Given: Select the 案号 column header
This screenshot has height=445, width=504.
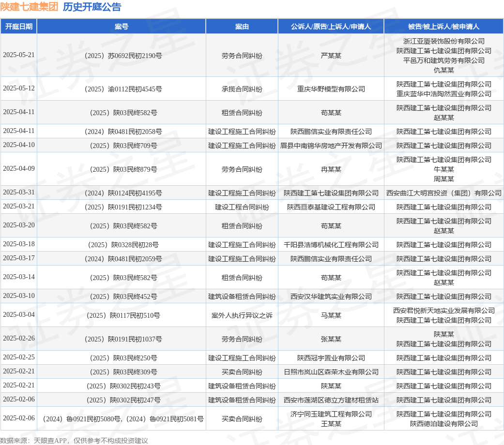Looking at the screenshot, I should tap(121, 26).
